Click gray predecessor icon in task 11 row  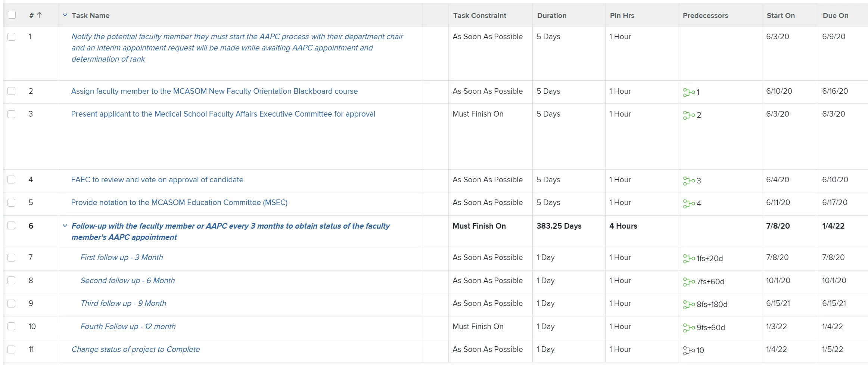pyautogui.click(x=689, y=350)
